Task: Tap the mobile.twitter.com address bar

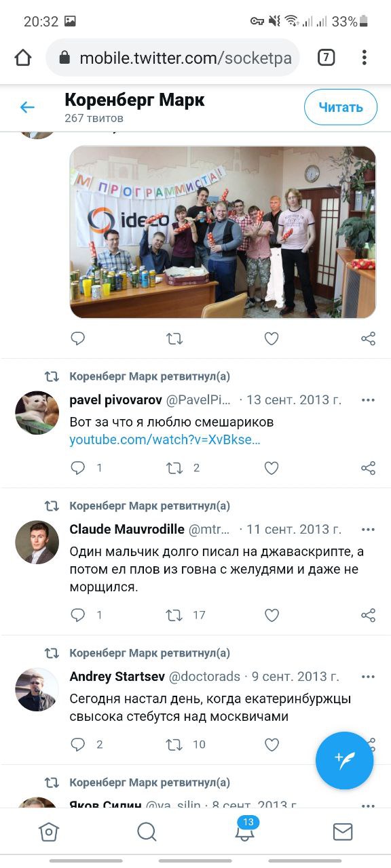Action: point(173,58)
